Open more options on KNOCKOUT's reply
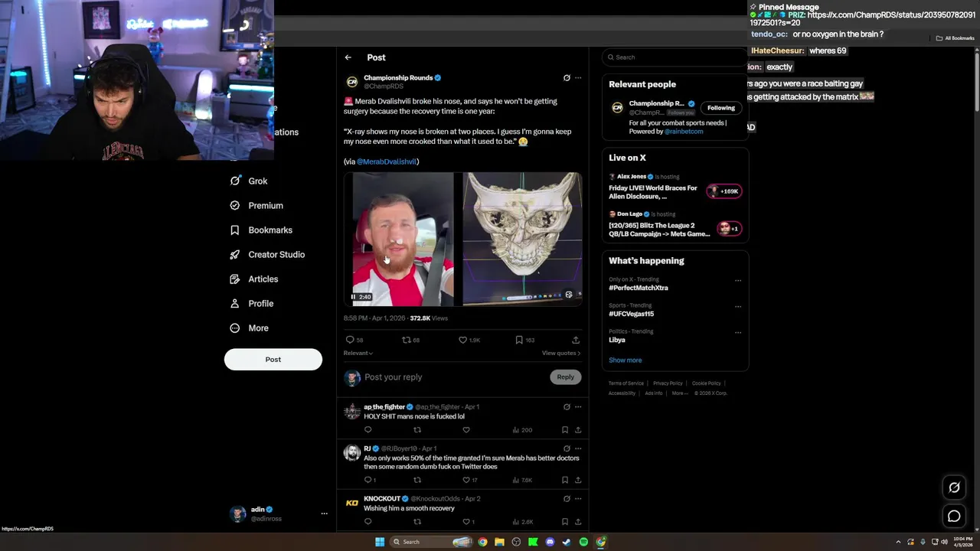This screenshot has width=980, height=551. 578,499
